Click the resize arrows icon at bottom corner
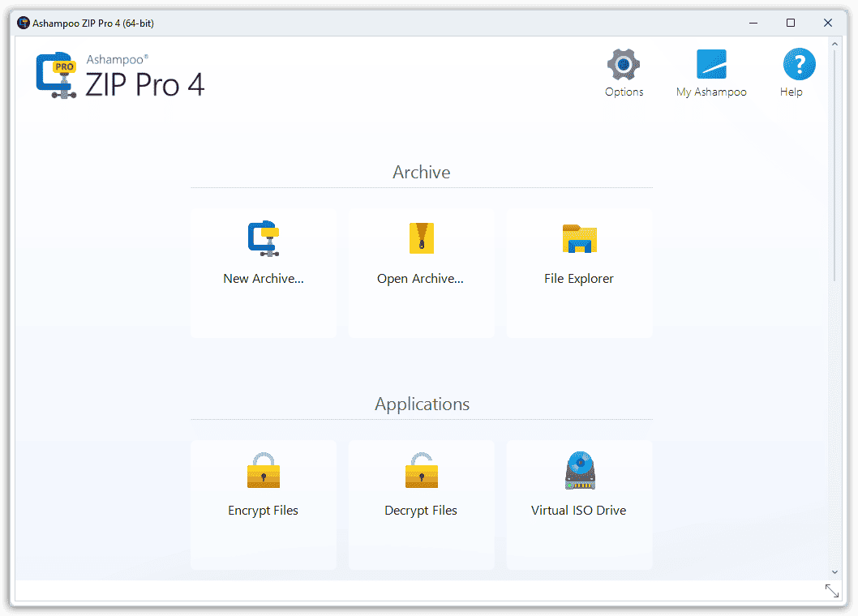Screen dimensions: 858x616 [x=832, y=591]
